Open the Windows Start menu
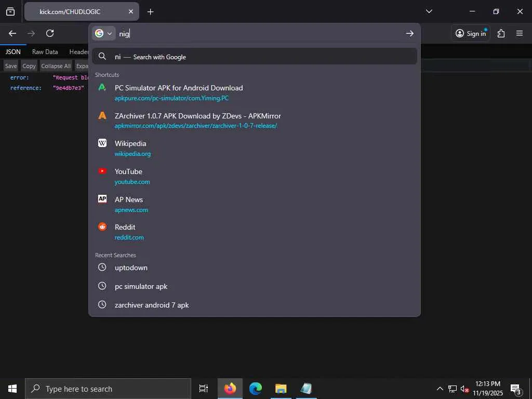The width and height of the screenshot is (532, 399). [12, 389]
